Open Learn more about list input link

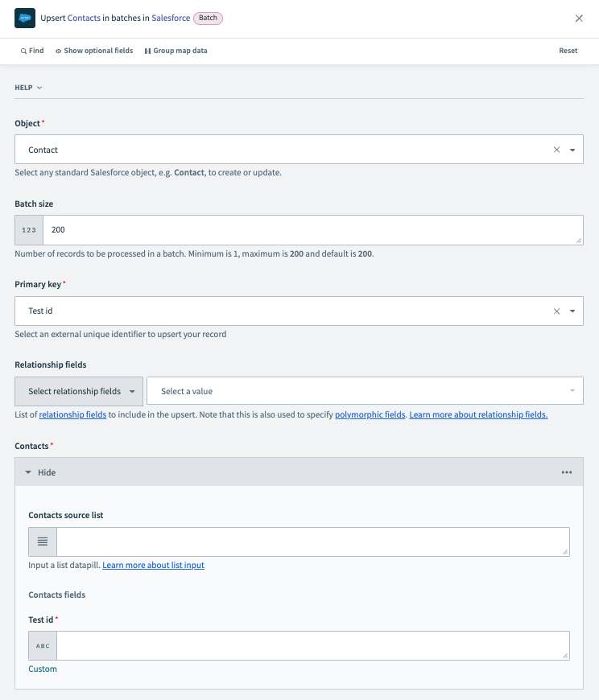[x=153, y=565]
